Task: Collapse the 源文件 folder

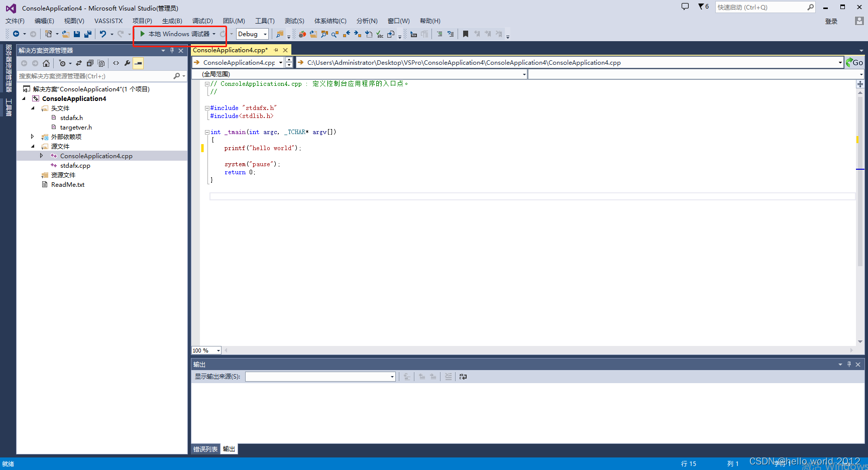Action: pos(33,147)
